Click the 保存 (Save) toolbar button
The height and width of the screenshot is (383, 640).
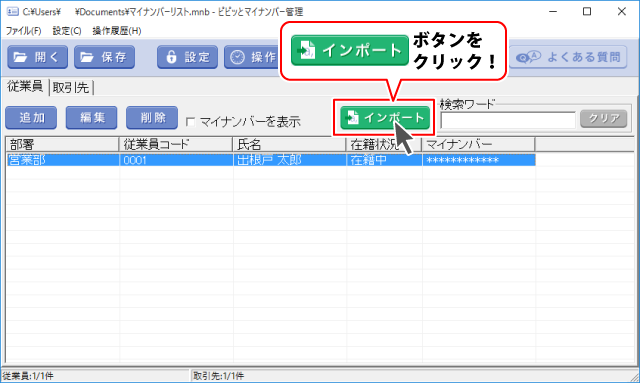(x=104, y=57)
